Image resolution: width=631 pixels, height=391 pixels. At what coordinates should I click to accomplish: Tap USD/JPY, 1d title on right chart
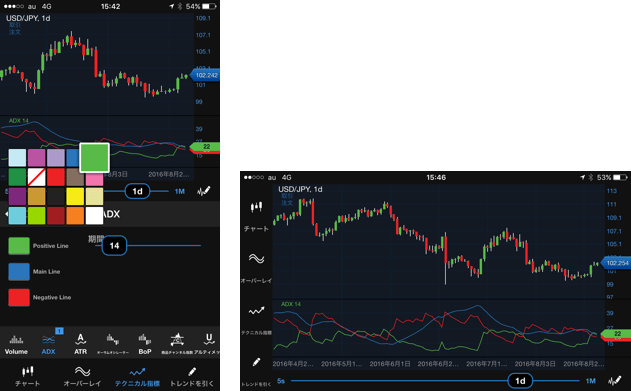pos(300,189)
